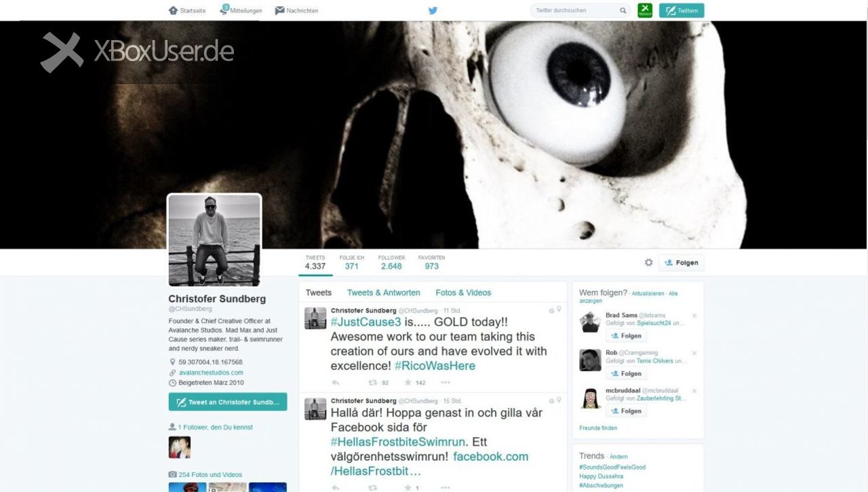
Task: Open the profile gear options menu
Action: pyautogui.click(x=648, y=263)
